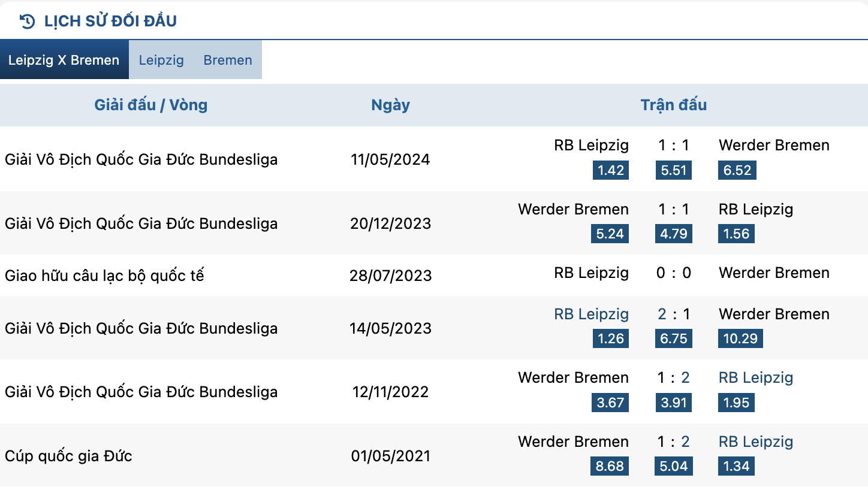Click the 5.24 odds under Werder Bremen
The height and width of the screenshot is (490, 868).
[x=610, y=234]
